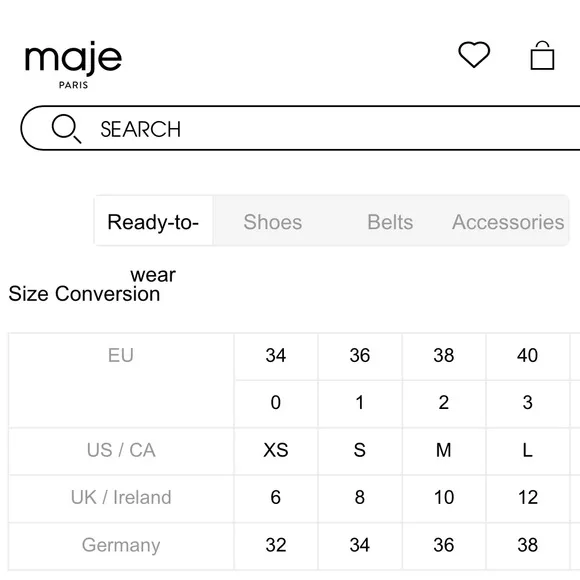The image size is (580, 580).
Task: Select the Ready-to-wear tab
Action: (x=153, y=221)
